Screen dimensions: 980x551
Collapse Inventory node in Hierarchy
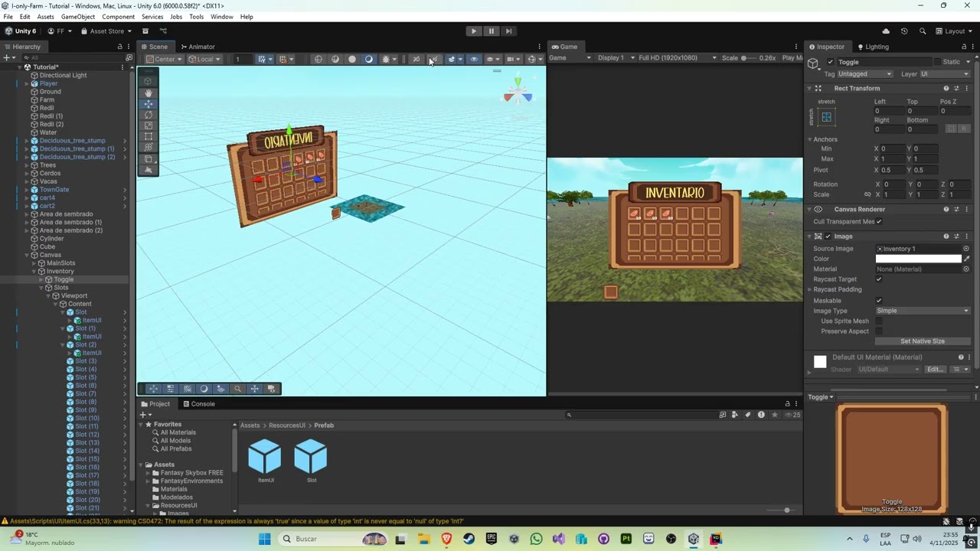click(x=34, y=271)
